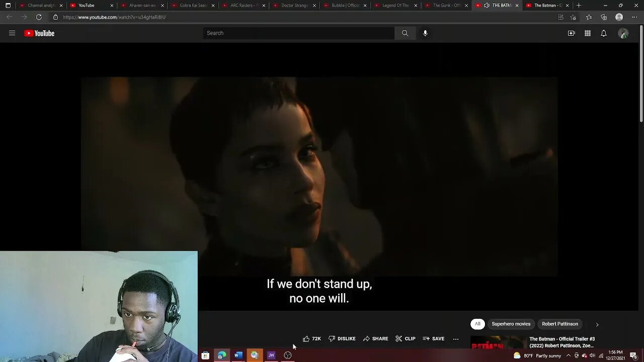Click SHARE below the video
644x362 pixels.
point(375,339)
